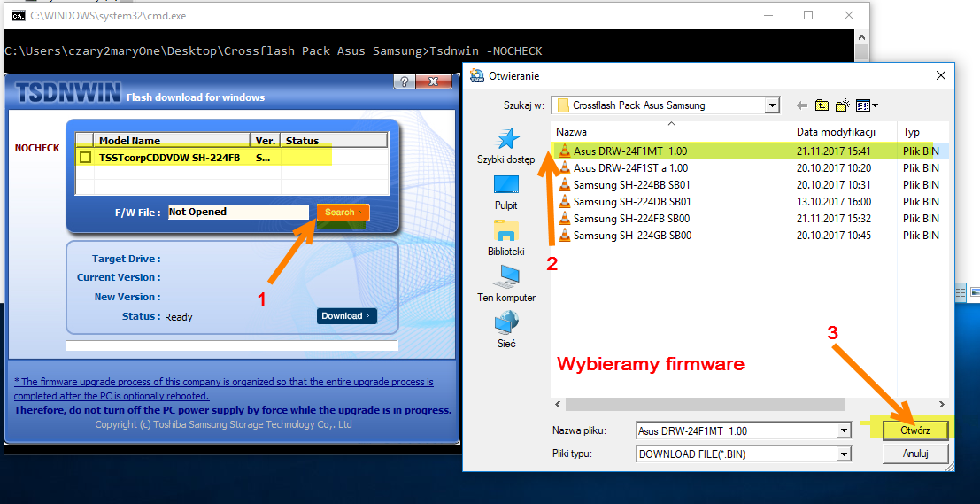Click the up one folder level icon

[x=822, y=105]
